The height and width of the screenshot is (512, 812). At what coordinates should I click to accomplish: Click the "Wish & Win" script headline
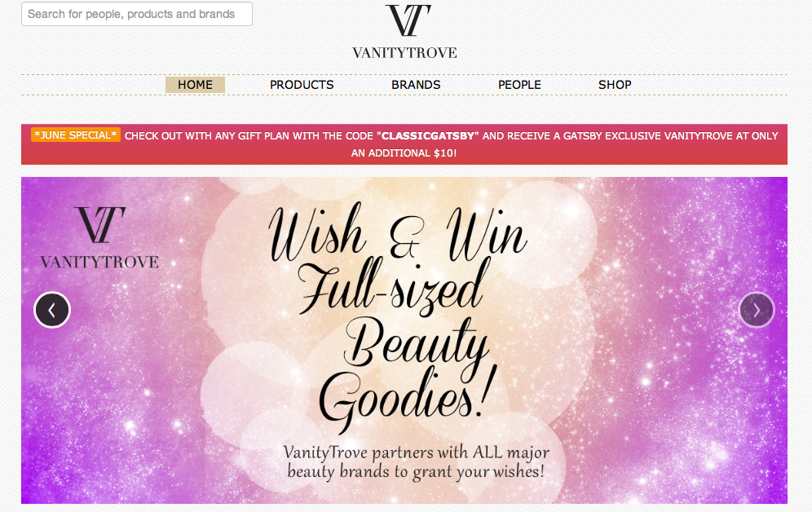[397, 233]
